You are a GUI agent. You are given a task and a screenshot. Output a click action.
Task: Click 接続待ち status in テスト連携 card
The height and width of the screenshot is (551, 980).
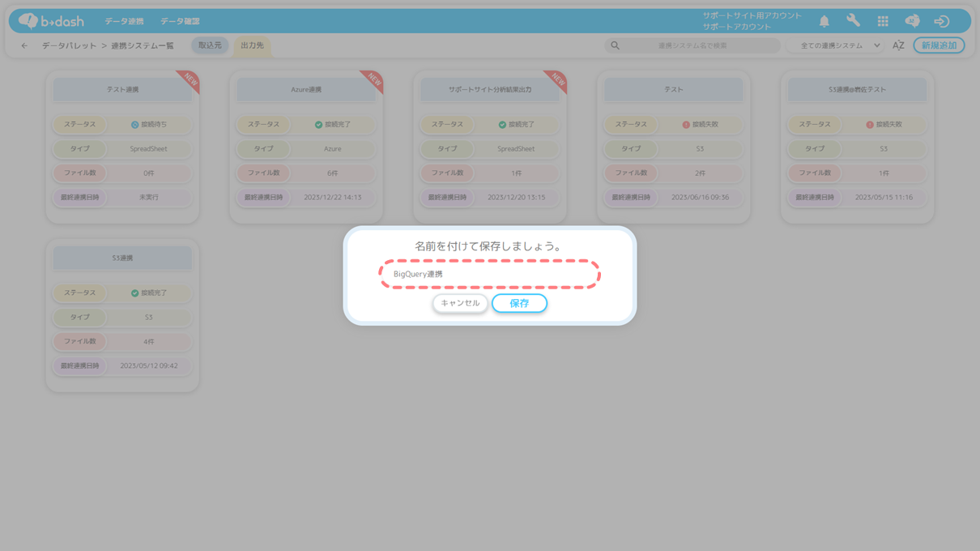149,125
